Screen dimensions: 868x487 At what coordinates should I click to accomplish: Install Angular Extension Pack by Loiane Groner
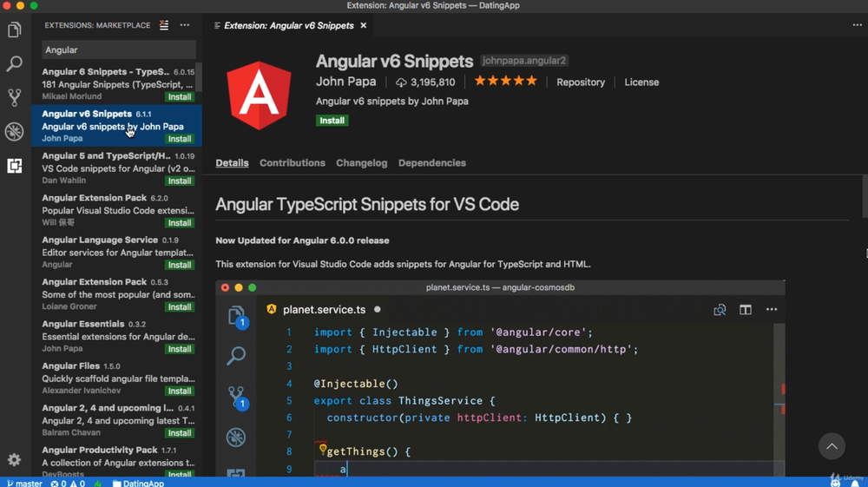click(180, 307)
